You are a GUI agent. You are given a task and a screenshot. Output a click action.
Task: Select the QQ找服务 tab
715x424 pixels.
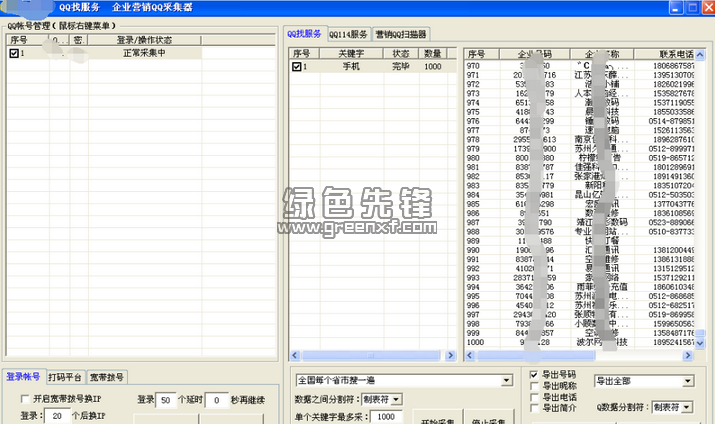(x=305, y=32)
